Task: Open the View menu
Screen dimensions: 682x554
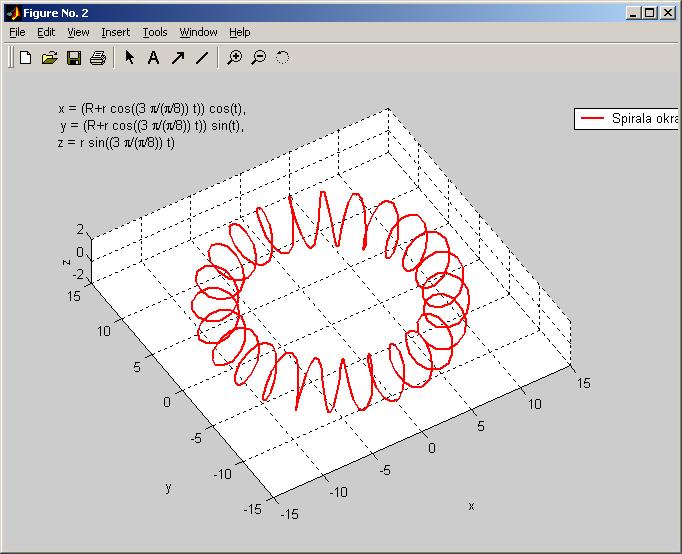Action: 78,32
